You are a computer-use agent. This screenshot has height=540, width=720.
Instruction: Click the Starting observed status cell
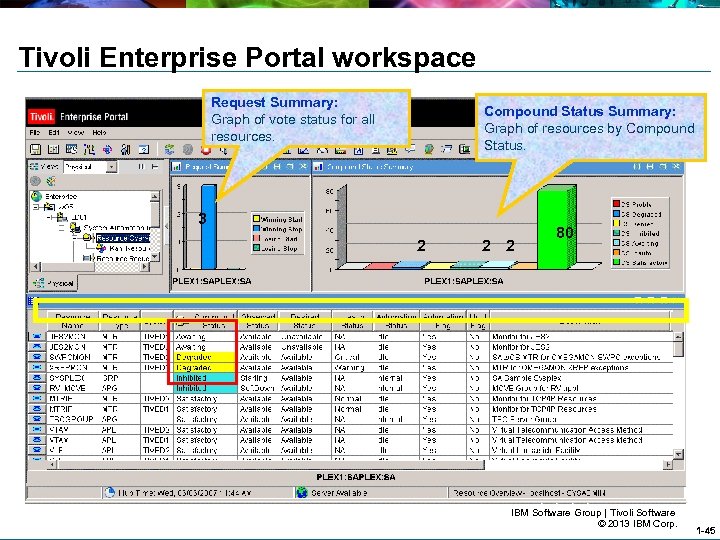coord(258,378)
